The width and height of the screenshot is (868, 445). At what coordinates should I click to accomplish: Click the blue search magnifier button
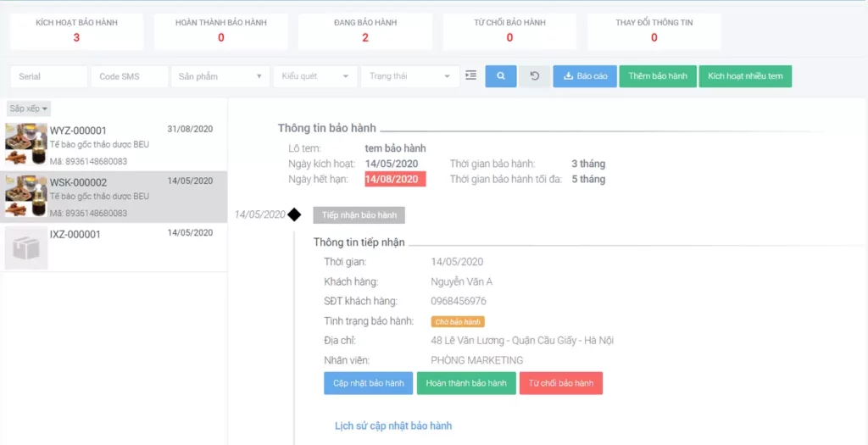[x=500, y=76]
